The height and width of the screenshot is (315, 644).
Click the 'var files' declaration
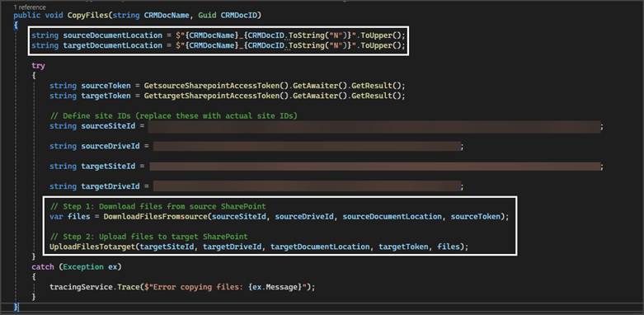pos(70,216)
